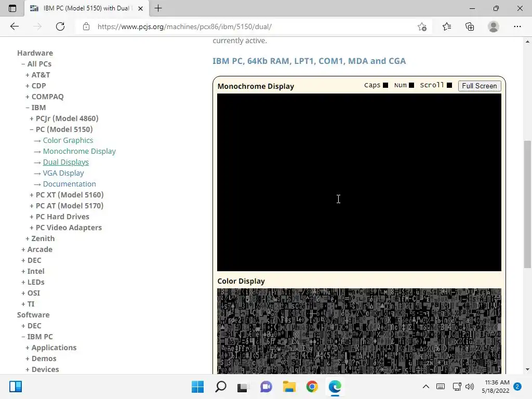Click the browser Back arrow
Image resolution: width=532 pixels, height=399 pixels.
point(14,26)
